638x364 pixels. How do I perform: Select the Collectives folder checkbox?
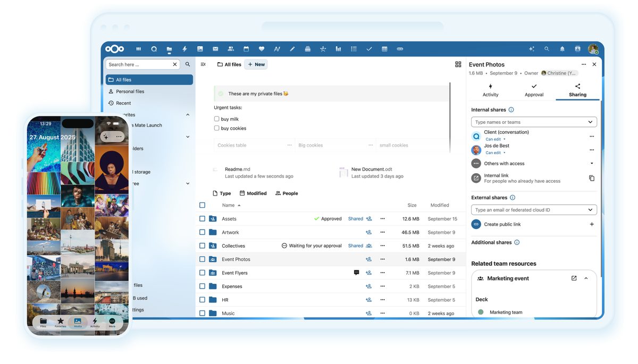click(202, 246)
